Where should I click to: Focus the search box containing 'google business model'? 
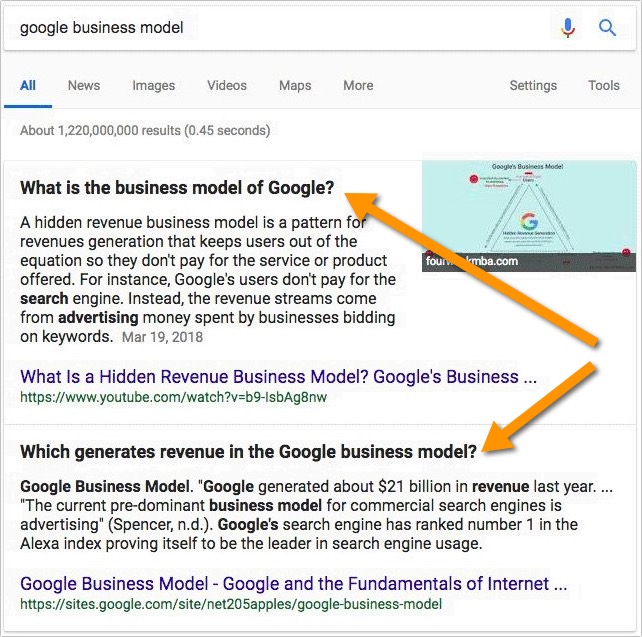[x=280, y=28]
